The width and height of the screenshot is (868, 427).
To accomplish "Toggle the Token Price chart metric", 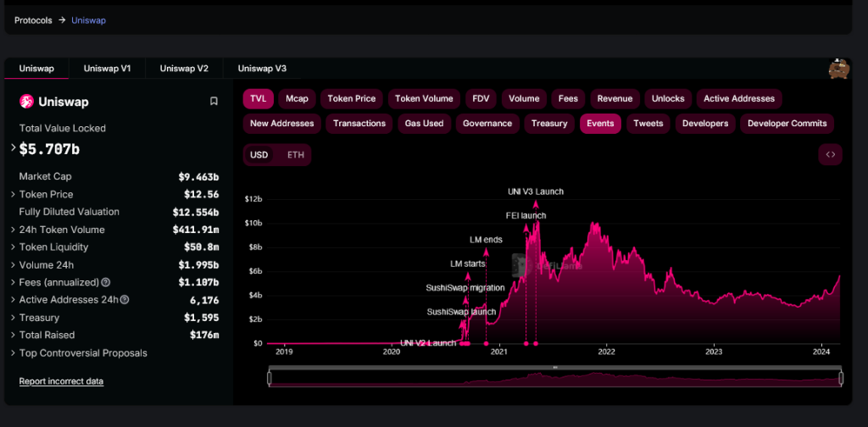I will 352,98.
